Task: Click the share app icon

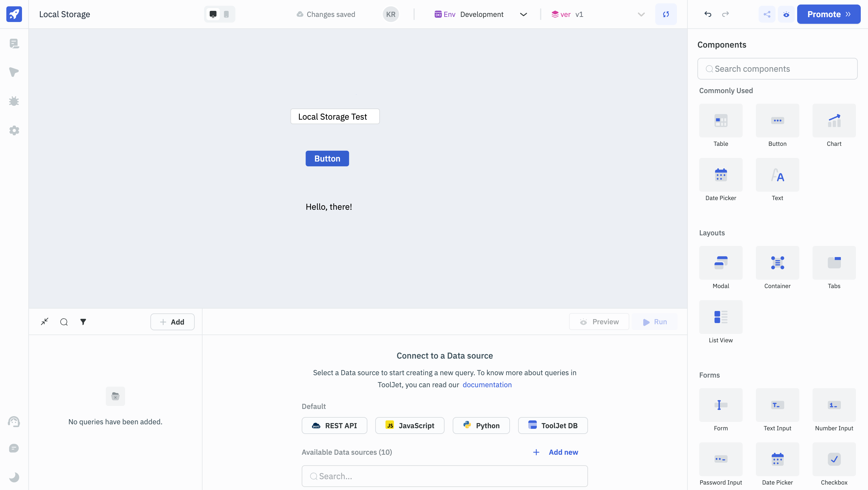Action: click(766, 14)
